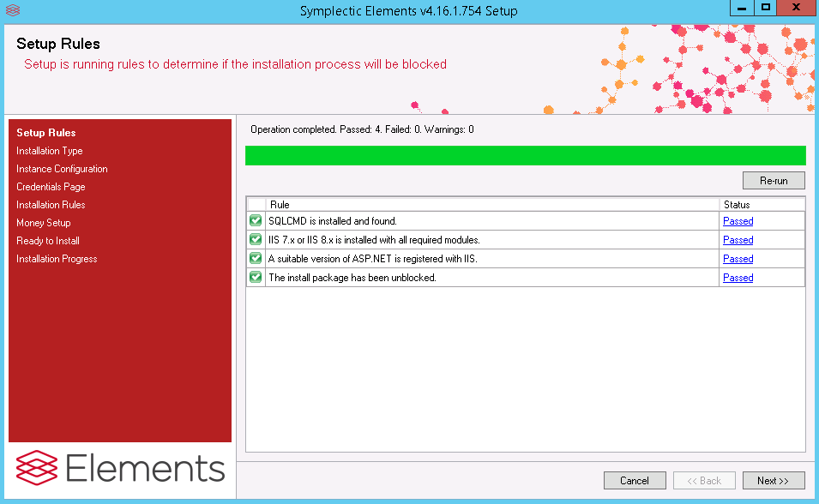819x504 pixels.
Task: Select Instance Configuration step in sidebar
Action: (62, 169)
